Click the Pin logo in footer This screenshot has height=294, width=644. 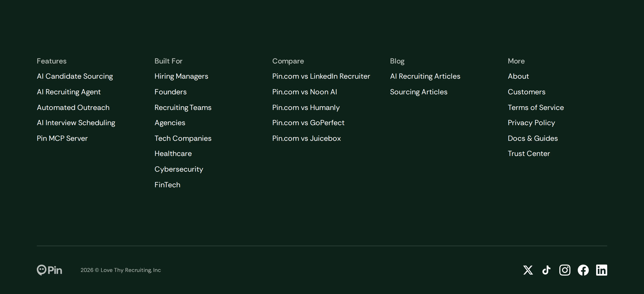49,270
